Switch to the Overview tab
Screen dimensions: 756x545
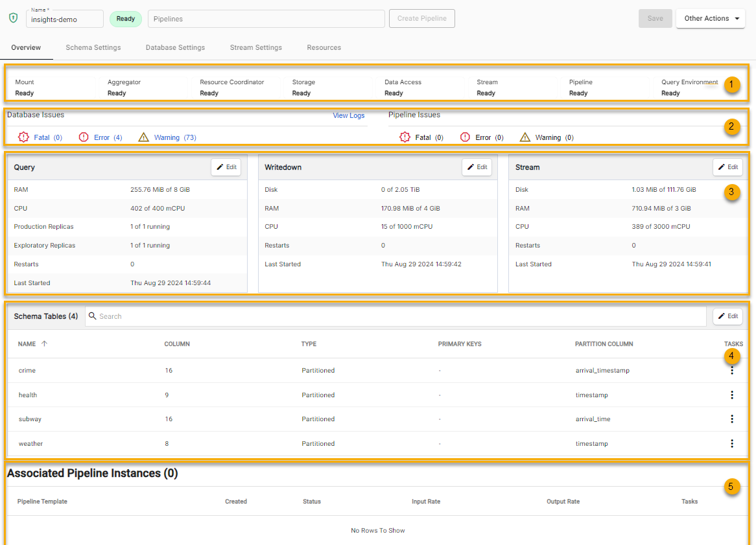tap(26, 47)
